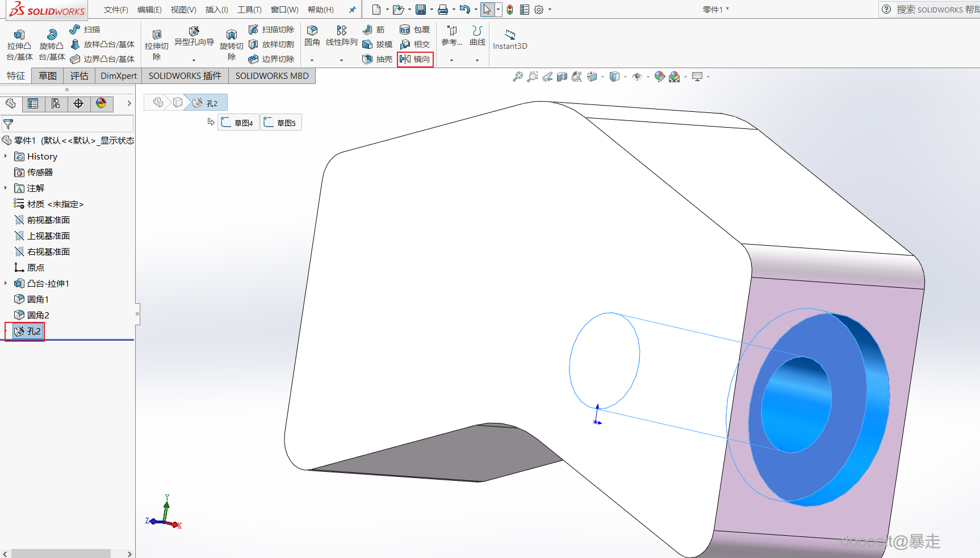Open the Section View tool
The image size is (980, 558).
562,77
